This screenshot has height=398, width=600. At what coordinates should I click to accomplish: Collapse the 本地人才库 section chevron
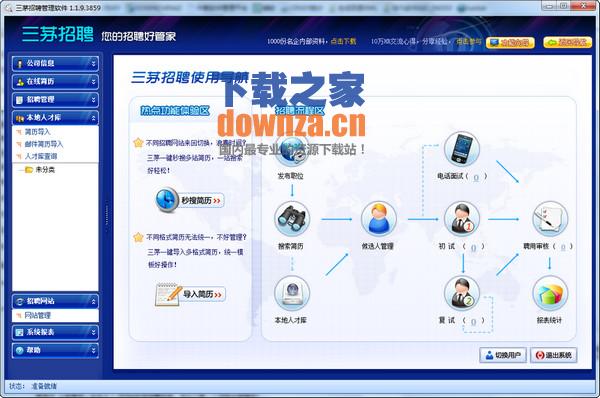click(93, 118)
